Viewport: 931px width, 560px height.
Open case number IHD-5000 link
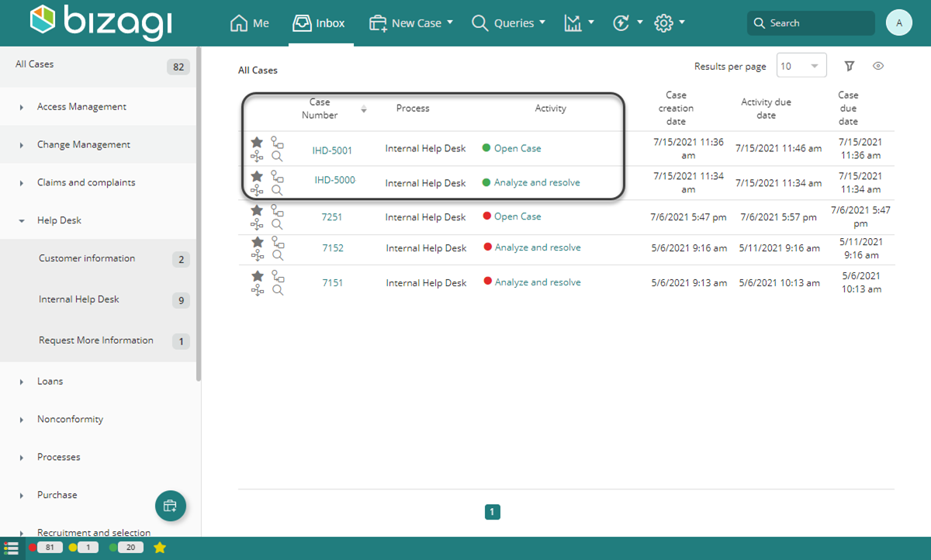[334, 180]
